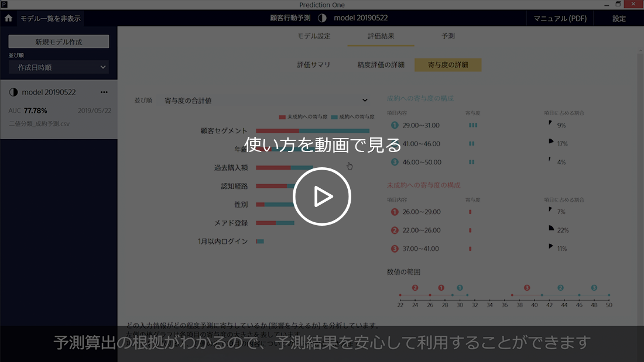644x362 pixels.
Task: Click red marker 3 on the range axis
Action: [527, 288]
